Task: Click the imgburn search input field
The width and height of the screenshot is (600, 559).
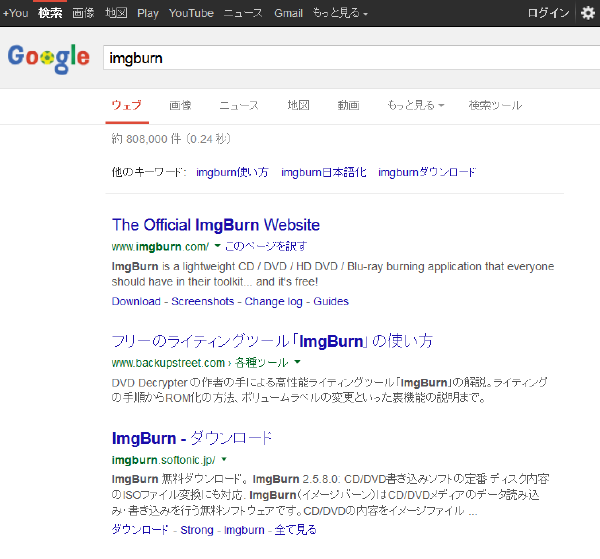Action: pyautogui.click(x=340, y=58)
